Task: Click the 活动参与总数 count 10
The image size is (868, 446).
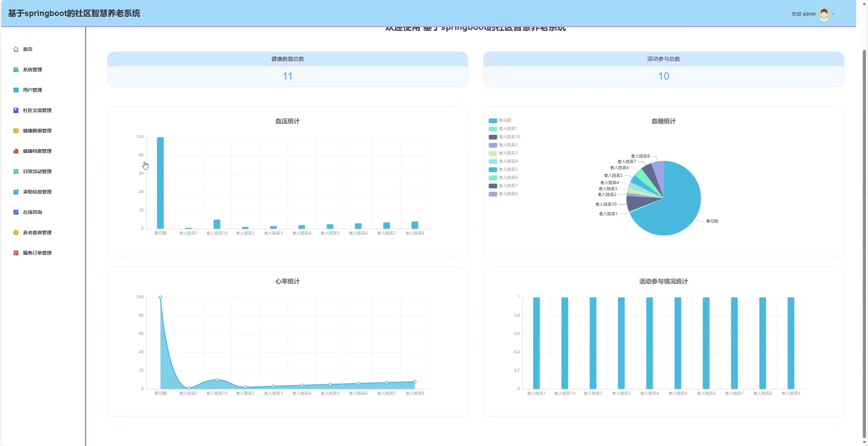Action: (664, 76)
